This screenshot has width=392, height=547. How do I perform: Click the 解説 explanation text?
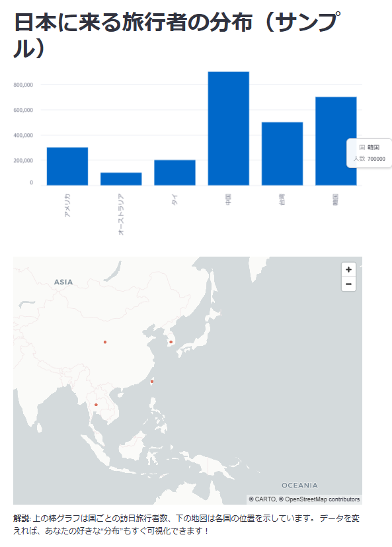click(186, 525)
